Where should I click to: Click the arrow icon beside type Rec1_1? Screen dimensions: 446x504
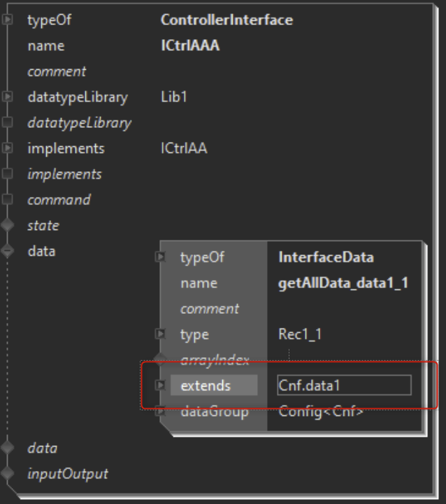tap(160, 334)
